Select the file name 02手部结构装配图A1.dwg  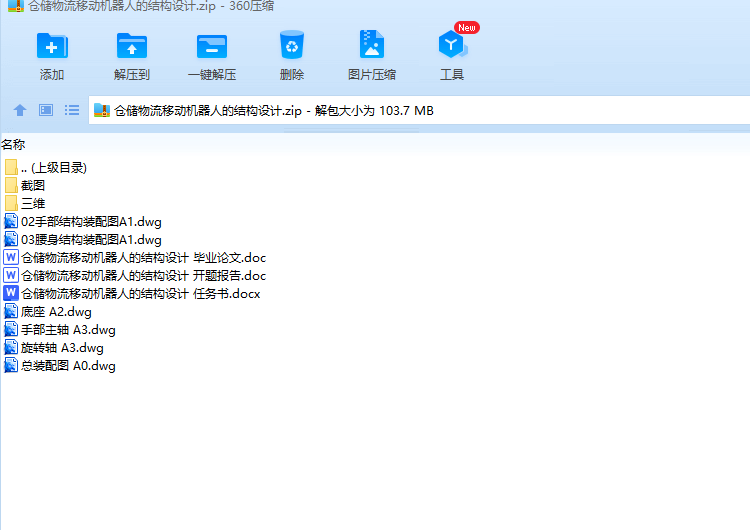click(x=91, y=221)
